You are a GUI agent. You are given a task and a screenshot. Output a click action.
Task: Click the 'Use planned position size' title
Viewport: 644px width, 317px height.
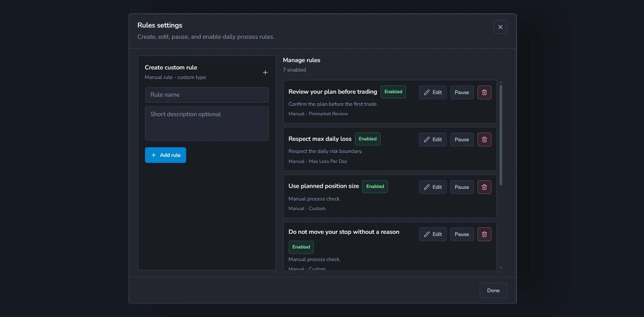[323, 186]
